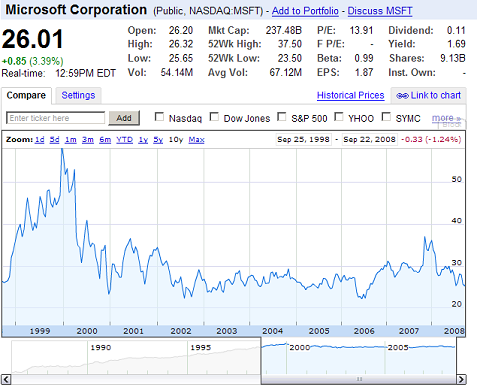Click the Sep 22, 2008 end date box
Image resolution: width=477 pixels, height=390 pixels.
tap(369, 139)
